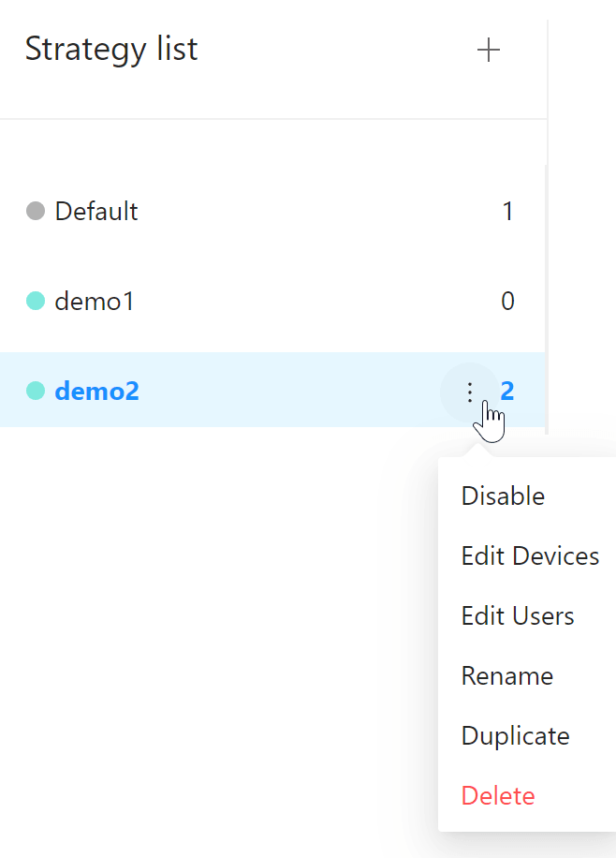Screen dimensions: 616x858
Task: Click the Strategy list heading
Action: click(111, 49)
